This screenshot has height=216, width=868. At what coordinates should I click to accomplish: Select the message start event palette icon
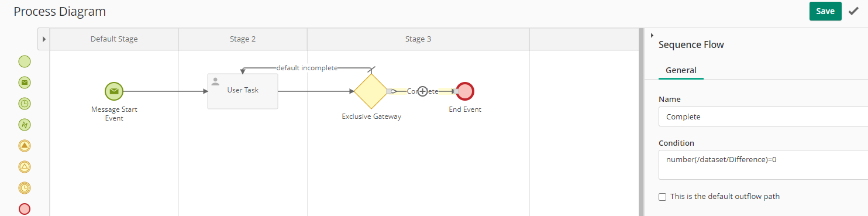pos(25,82)
